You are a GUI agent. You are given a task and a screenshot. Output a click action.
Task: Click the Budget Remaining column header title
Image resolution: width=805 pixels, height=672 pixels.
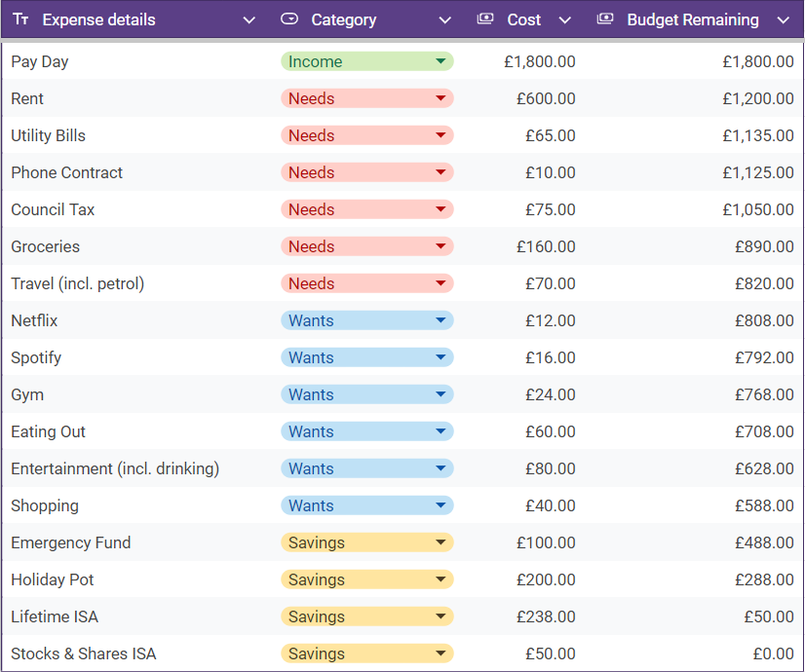[692, 19]
